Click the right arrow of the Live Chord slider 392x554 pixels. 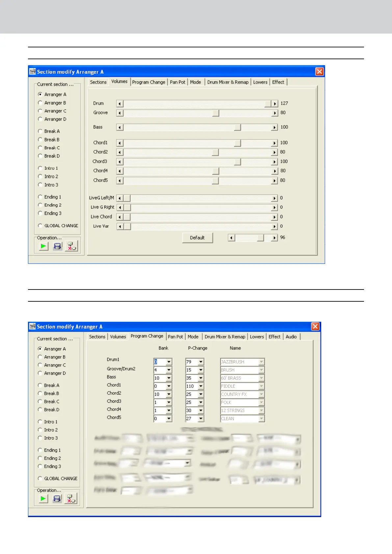(274, 217)
